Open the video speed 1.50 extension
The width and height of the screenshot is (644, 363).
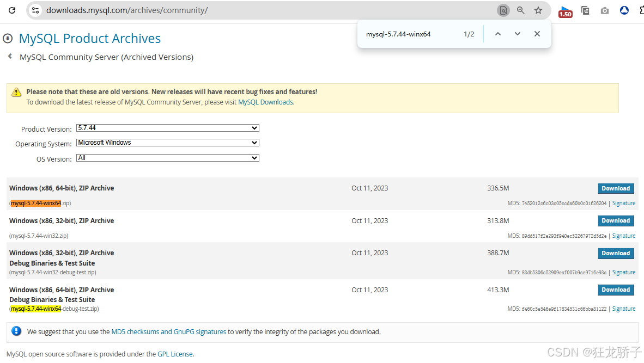pyautogui.click(x=565, y=11)
